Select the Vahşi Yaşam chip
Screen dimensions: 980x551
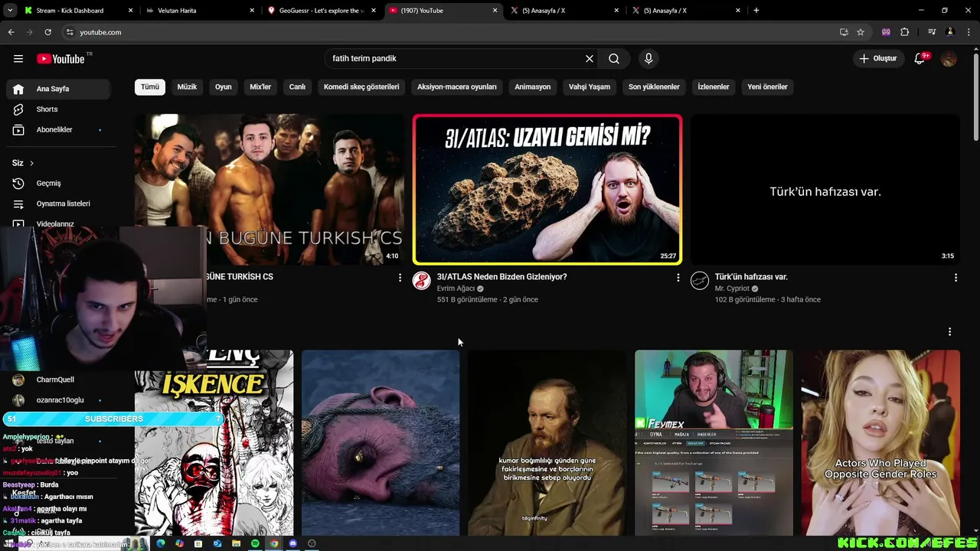(590, 86)
